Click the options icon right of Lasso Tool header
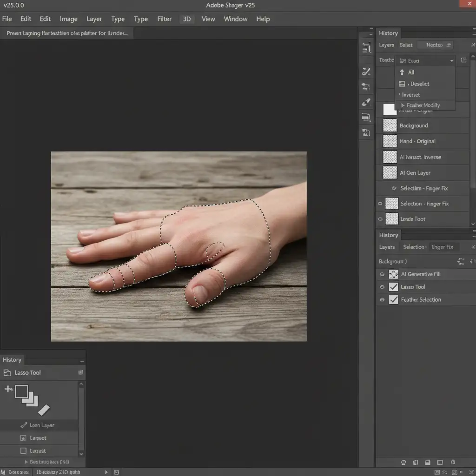The image size is (476, 476). (x=80, y=372)
